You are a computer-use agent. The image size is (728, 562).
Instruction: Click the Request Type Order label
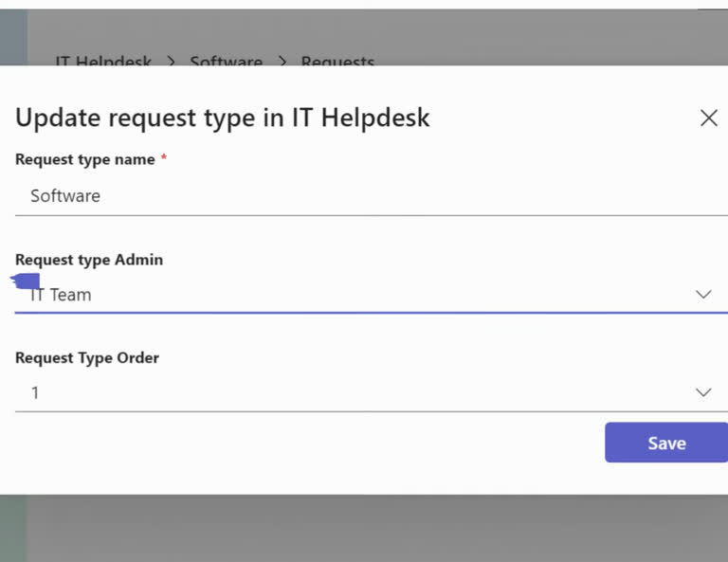pyautogui.click(x=87, y=358)
